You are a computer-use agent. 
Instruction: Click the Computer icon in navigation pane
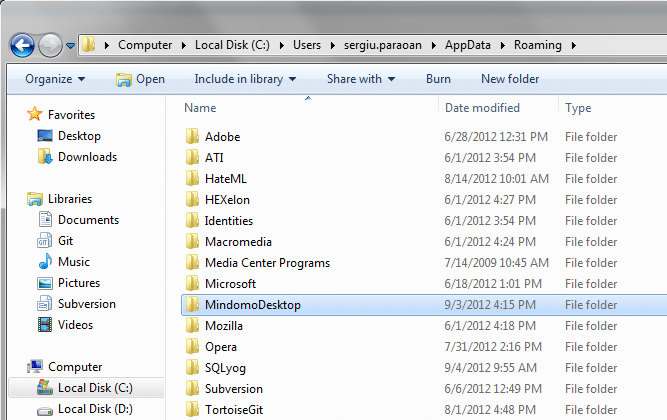(x=35, y=366)
